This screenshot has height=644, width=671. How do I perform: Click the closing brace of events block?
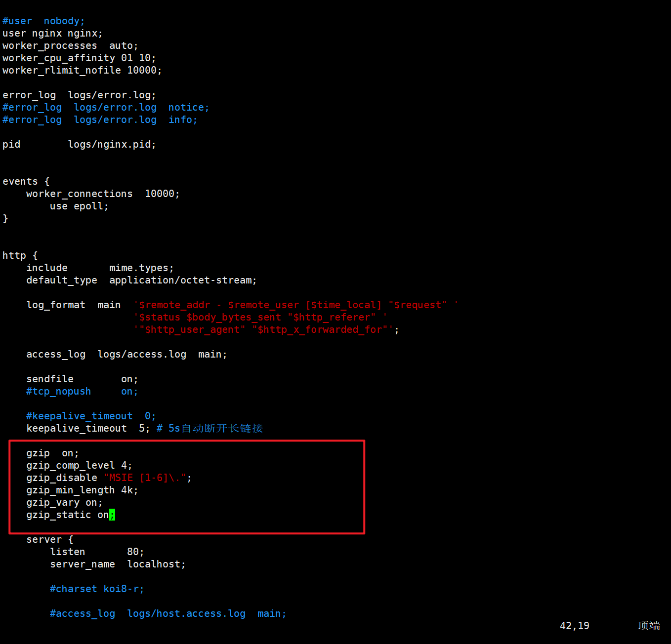5,219
